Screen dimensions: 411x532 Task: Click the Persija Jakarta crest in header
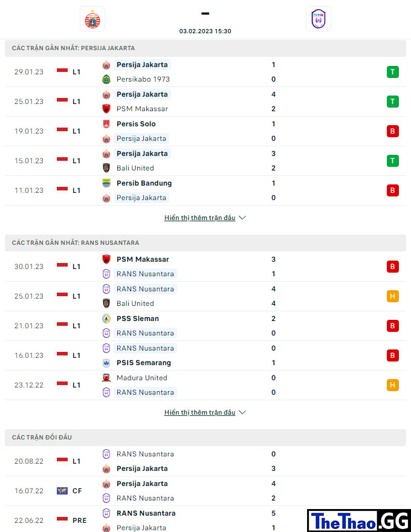[x=92, y=19]
